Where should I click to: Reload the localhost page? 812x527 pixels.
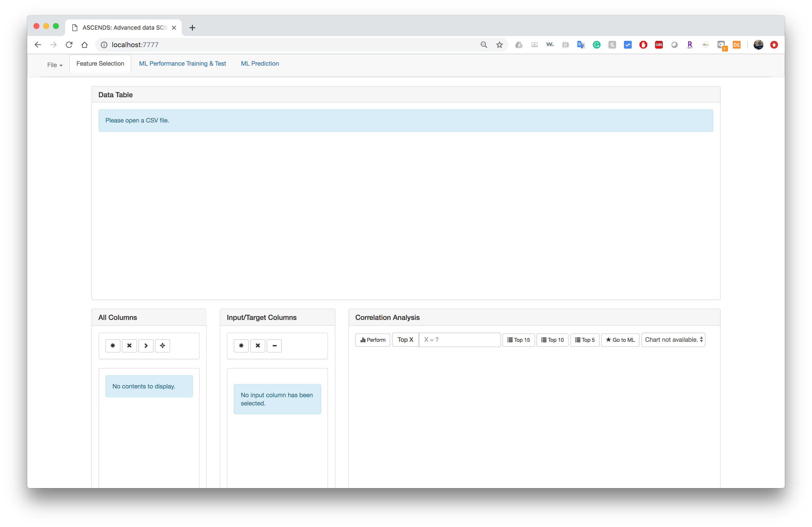coord(69,45)
